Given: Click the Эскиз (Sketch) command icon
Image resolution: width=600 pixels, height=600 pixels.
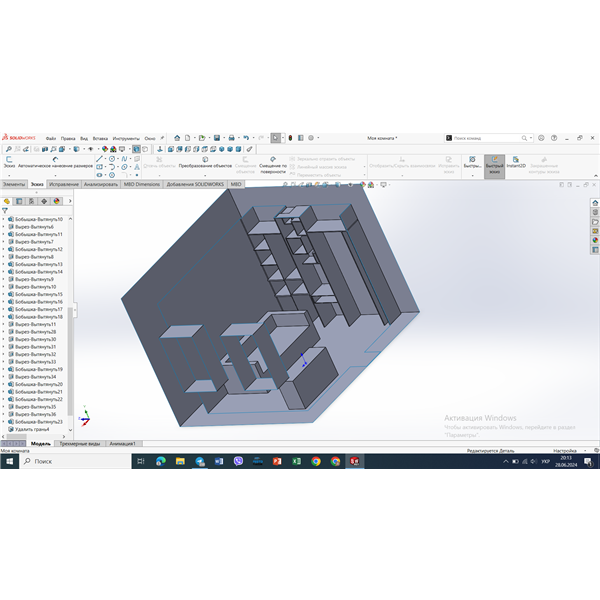Looking at the screenshot, I should click(x=9, y=162).
